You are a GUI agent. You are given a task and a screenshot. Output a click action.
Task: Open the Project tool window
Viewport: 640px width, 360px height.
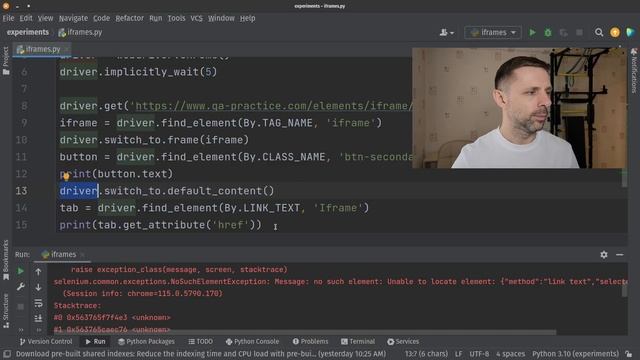(x=6, y=61)
